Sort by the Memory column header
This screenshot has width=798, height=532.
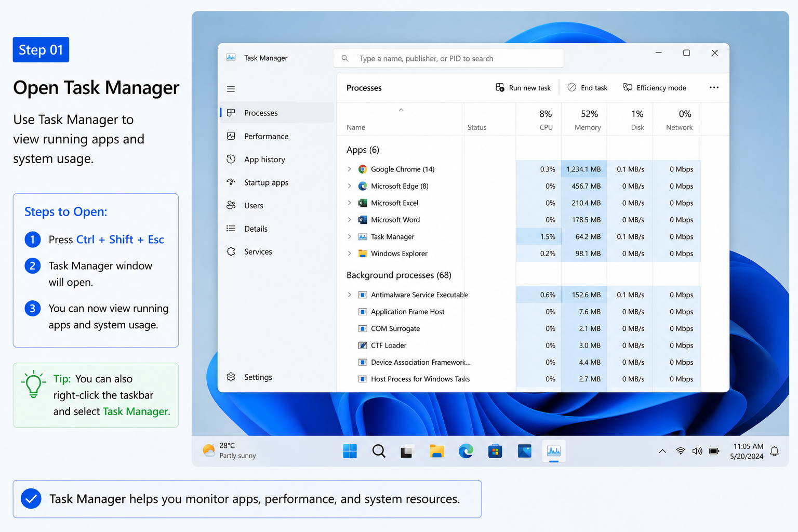pyautogui.click(x=584, y=119)
